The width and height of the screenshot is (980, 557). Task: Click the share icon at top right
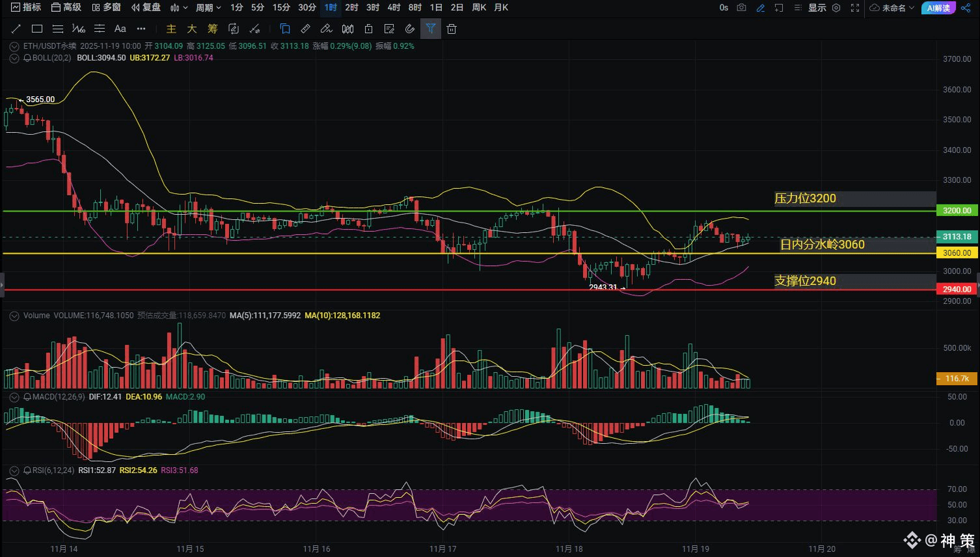(965, 8)
